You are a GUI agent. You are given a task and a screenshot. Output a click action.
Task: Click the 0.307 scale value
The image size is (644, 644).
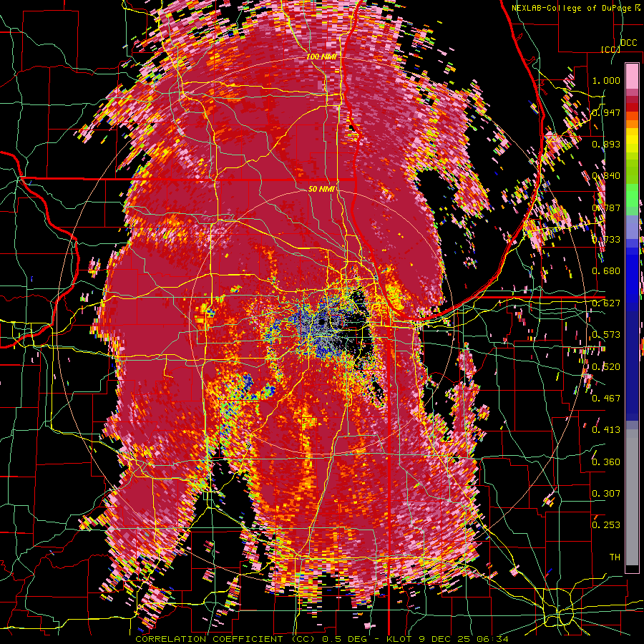[606, 494]
